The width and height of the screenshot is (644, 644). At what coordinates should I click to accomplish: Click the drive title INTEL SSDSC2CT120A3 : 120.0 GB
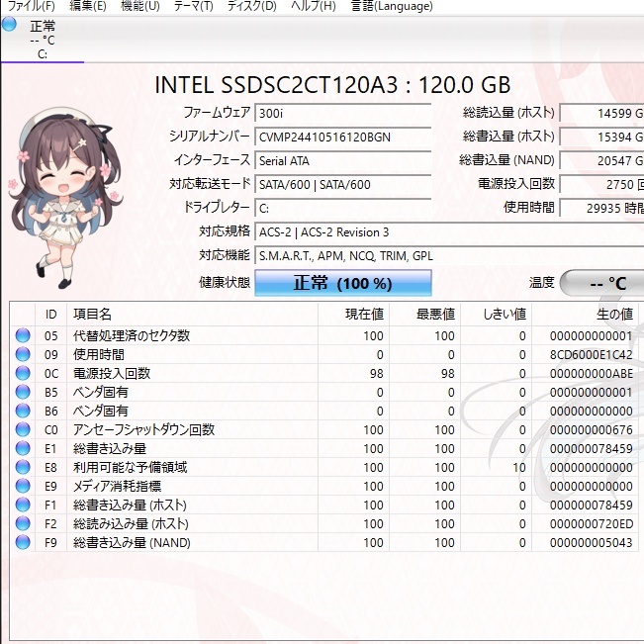pyautogui.click(x=332, y=85)
